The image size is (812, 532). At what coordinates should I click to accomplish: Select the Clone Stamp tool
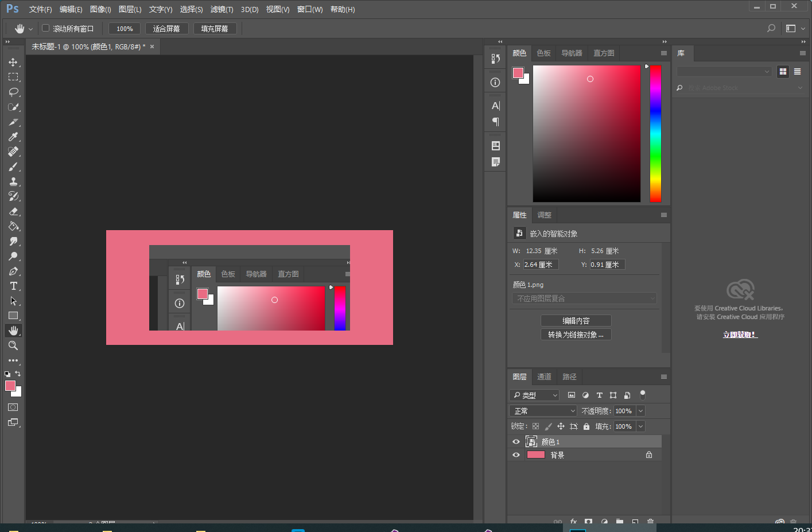coord(13,181)
